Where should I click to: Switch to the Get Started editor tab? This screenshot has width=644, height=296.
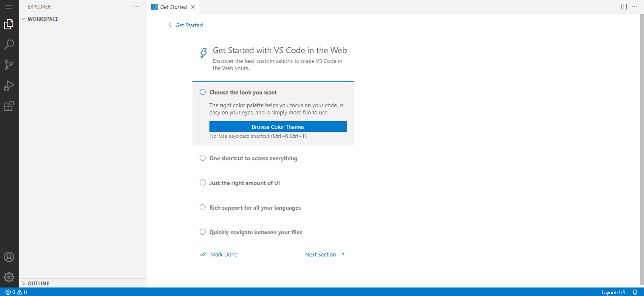point(173,7)
